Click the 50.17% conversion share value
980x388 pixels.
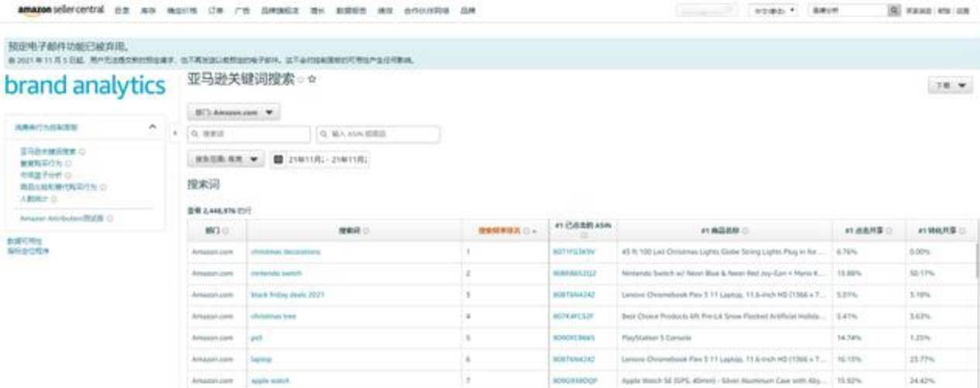coord(921,274)
